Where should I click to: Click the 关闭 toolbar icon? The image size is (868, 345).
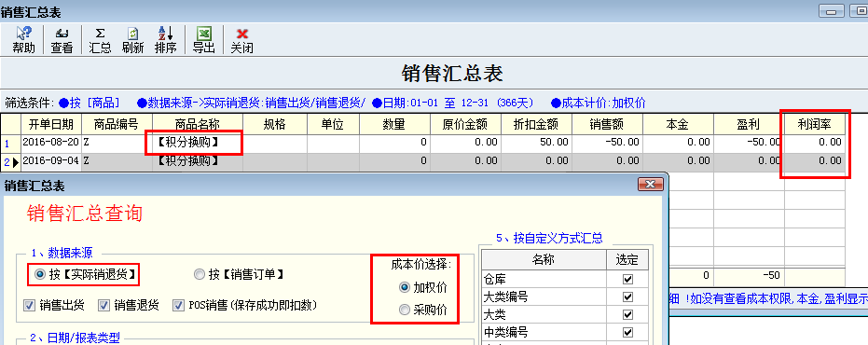click(x=241, y=40)
